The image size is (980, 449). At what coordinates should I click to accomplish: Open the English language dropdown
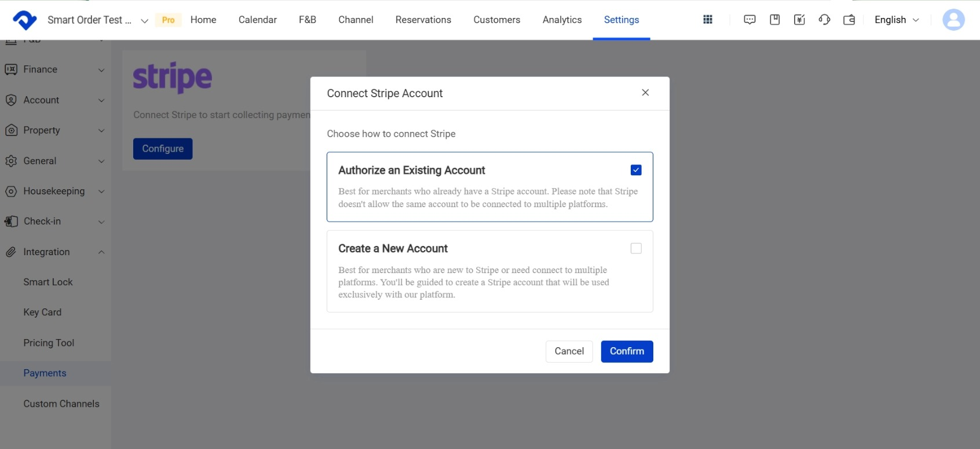[x=897, y=20]
